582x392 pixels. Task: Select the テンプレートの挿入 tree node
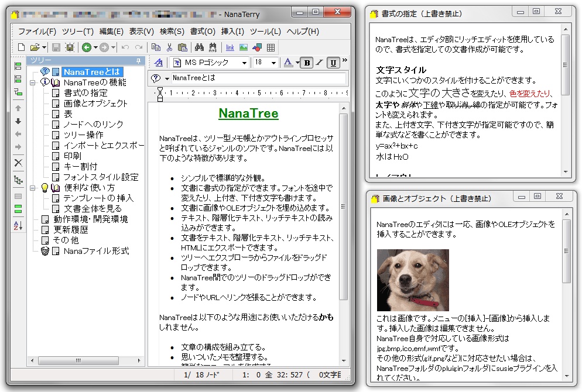click(x=97, y=198)
